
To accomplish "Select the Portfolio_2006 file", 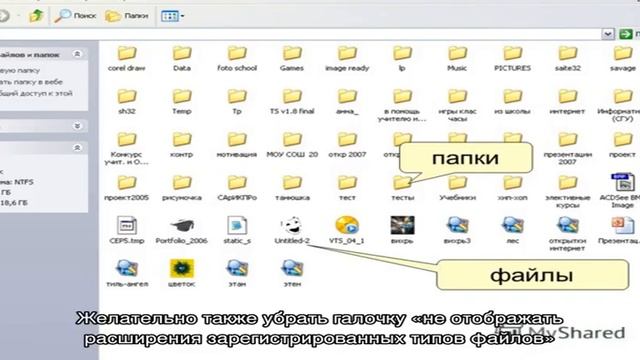I will (x=182, y=230).
